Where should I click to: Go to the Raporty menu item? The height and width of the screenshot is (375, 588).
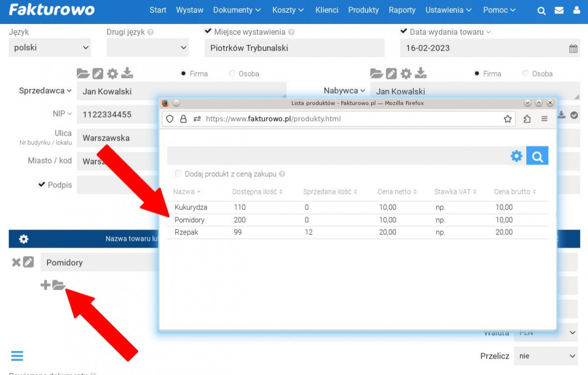tap(402, 10)
